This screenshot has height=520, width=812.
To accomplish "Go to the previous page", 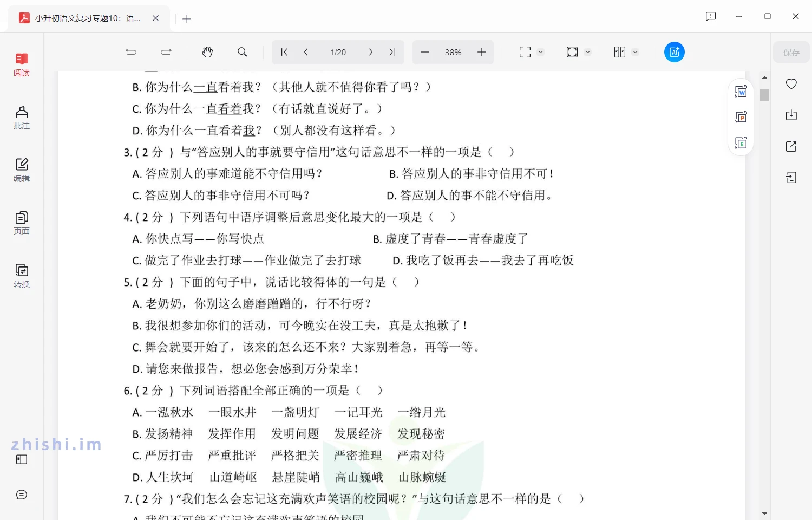I will click(306, 52).
